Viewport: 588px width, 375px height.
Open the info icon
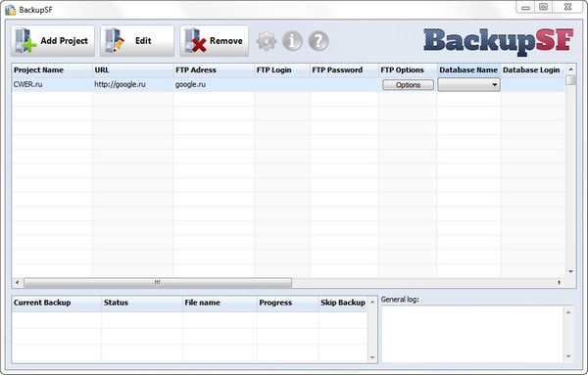pyautogui.click(x=292, y=41)
